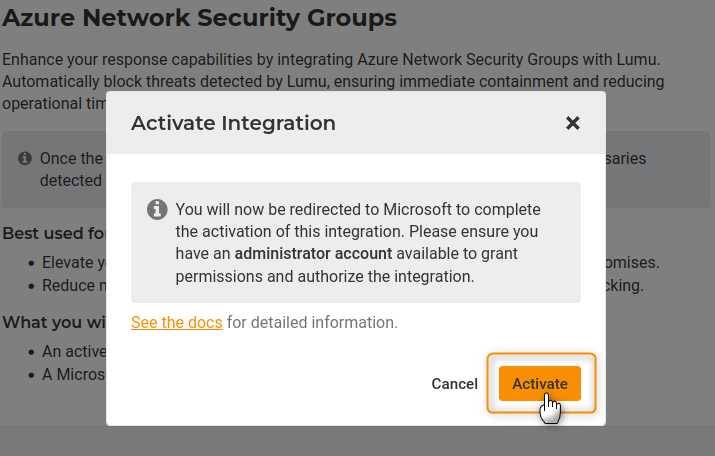Click the info icon in the redirect message
Viewport: 715px width, 456px height.
coord(156,209)
